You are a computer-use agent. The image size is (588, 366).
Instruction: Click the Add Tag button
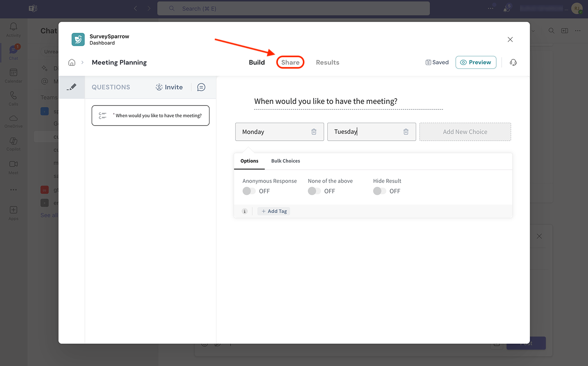click(x=274, y=211)
